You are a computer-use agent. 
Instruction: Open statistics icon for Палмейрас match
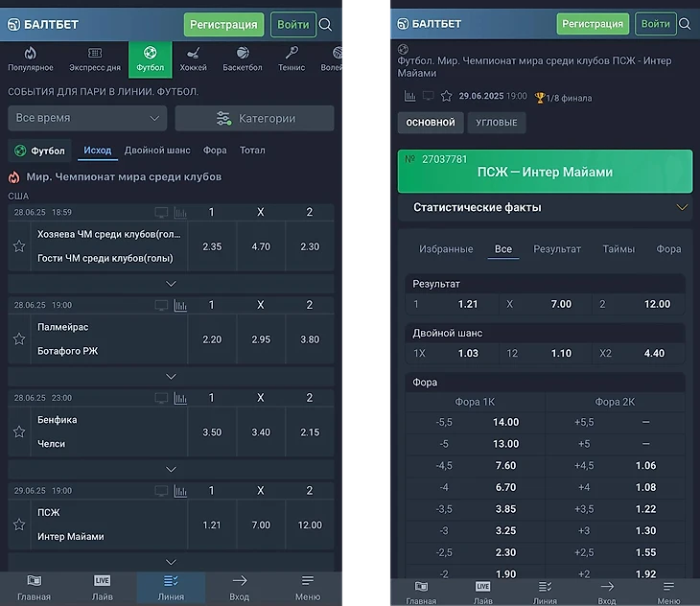pyautogui.click(x=180, y=305)
